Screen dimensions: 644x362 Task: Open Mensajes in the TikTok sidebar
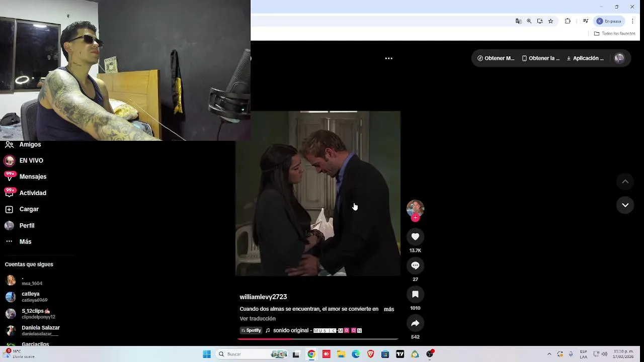(x=25, y=176)
